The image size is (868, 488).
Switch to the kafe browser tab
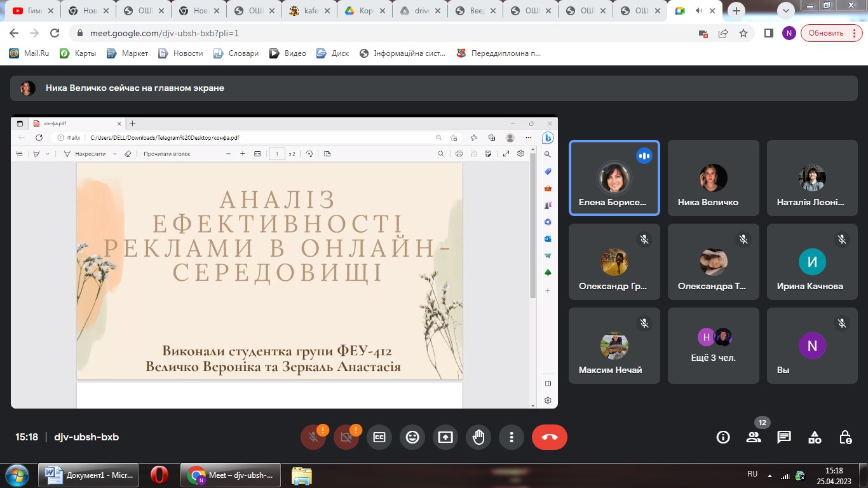pos(309,11)
